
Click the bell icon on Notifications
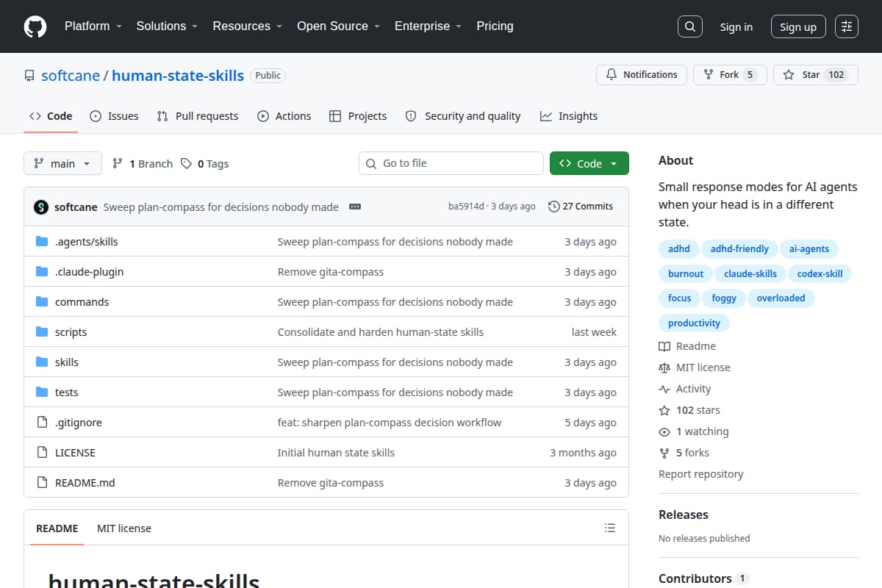tap(612, 75)
